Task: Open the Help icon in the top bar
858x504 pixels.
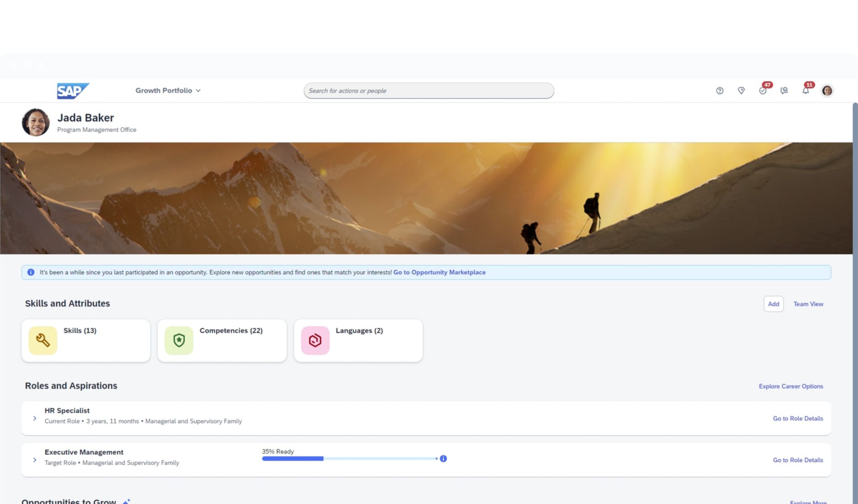Action: pyautogui.click(x=720, y=90)
